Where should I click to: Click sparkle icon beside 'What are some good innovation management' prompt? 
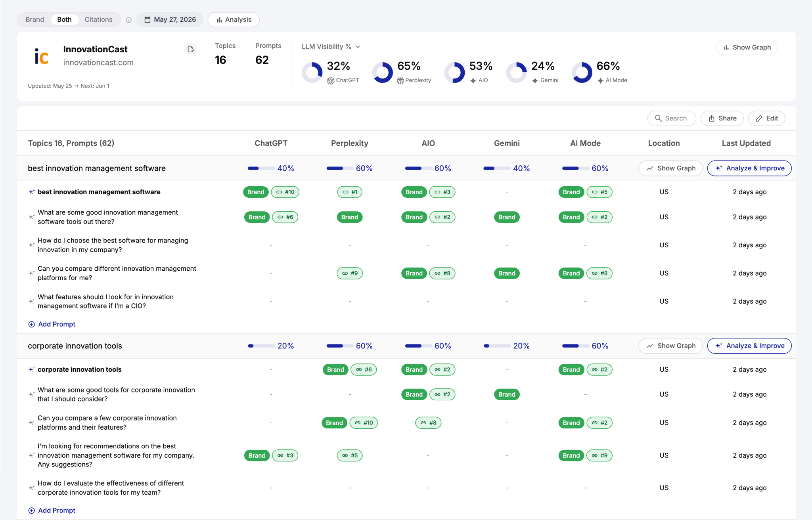pos(31,217)
